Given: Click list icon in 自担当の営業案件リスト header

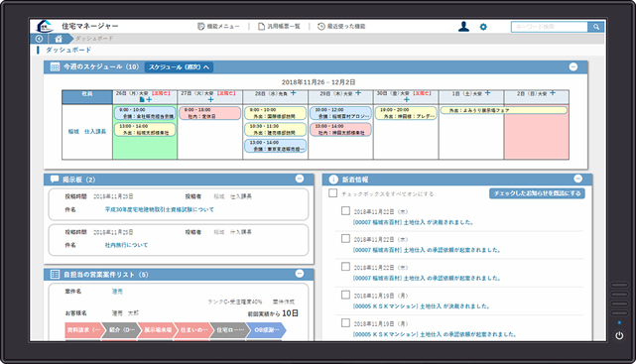Looking at the screenshot, I should (x=55, y=275).
